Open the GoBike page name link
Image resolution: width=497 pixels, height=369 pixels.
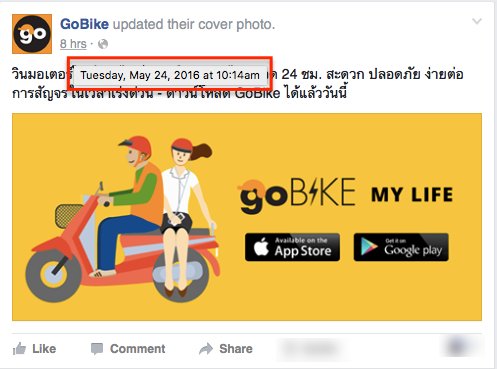pyautogui.click(x=84, y=24)
